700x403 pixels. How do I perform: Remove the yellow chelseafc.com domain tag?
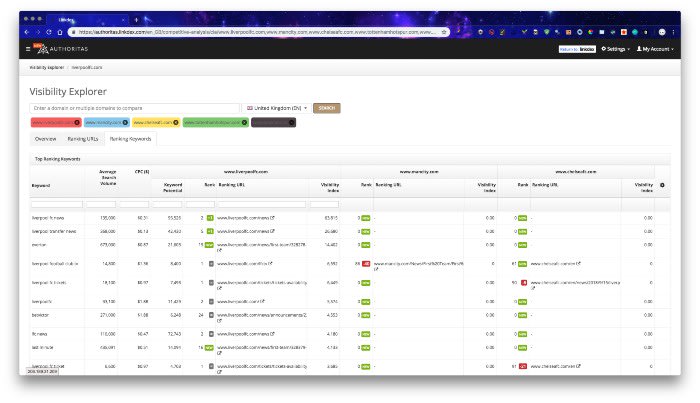click(176, 123)
